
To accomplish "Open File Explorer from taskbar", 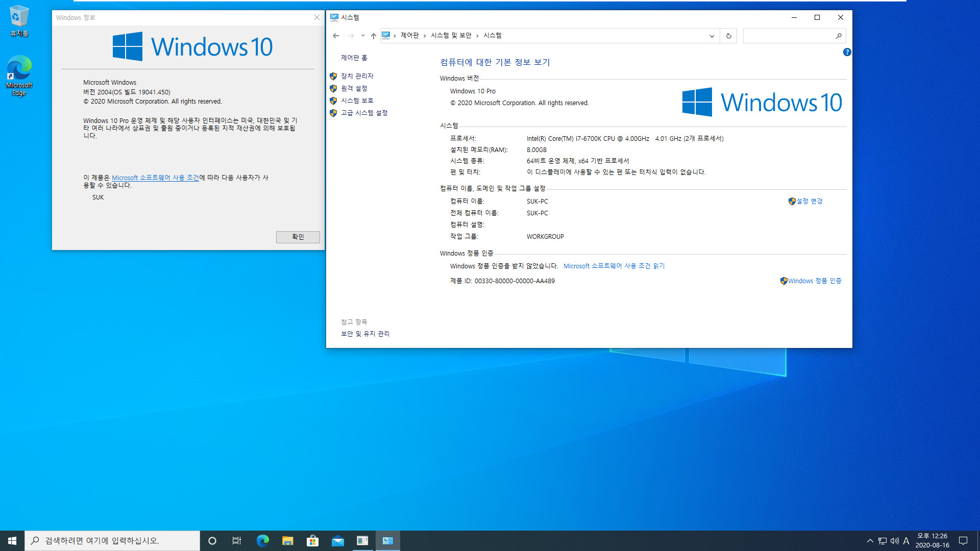I will pyautogui.click(x=287, y=541).
